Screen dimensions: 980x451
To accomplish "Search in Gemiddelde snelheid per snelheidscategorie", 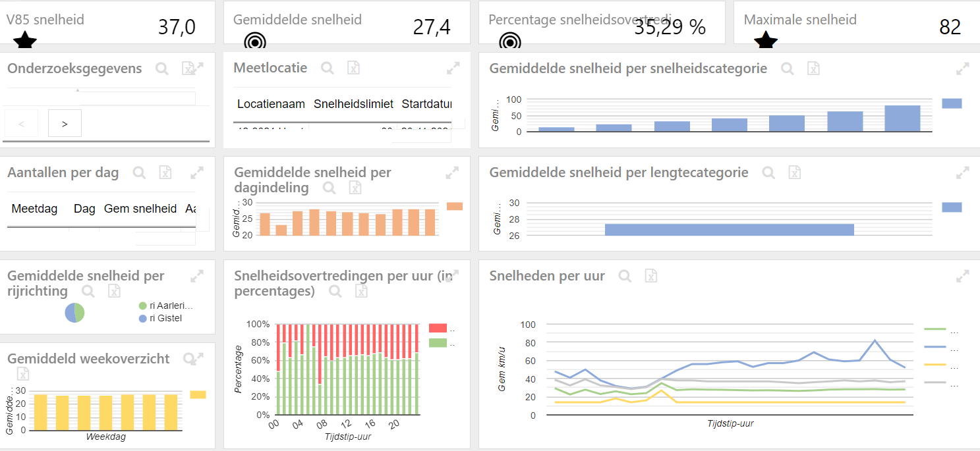I will [787, 68].
